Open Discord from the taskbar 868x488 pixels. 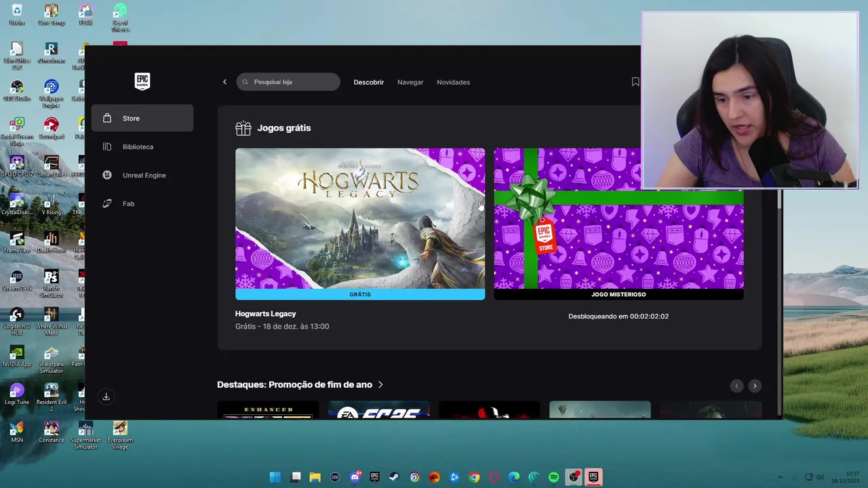coord(355,477)
